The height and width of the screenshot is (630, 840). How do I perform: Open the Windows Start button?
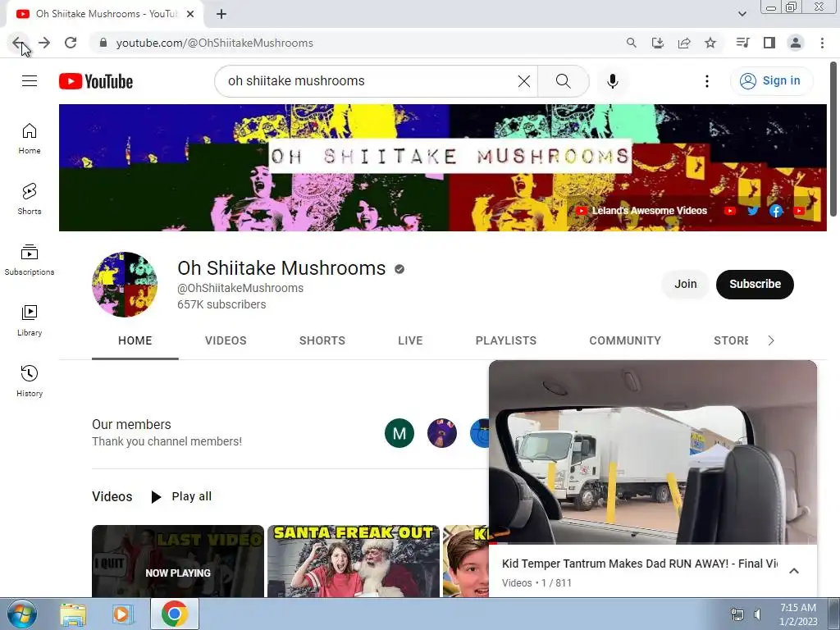[21, 614]
